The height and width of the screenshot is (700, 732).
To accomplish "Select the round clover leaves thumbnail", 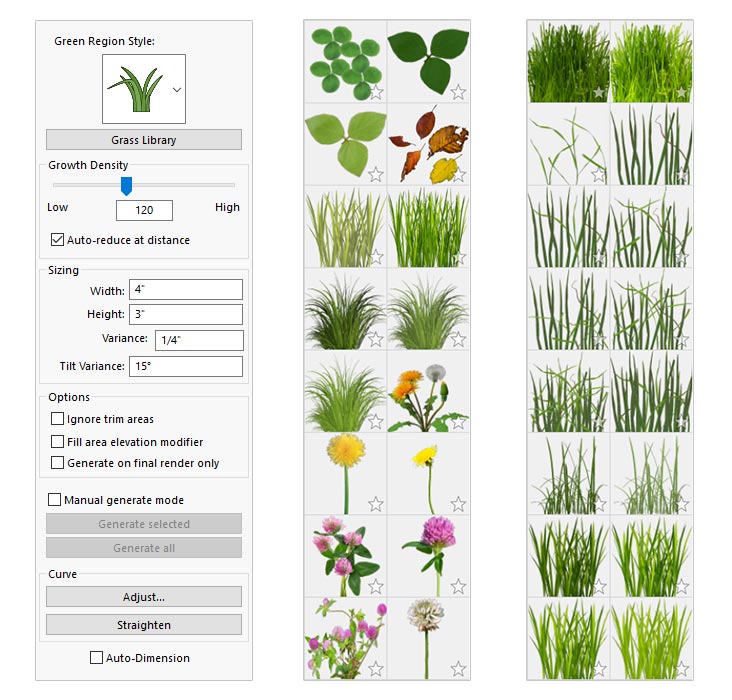I will point(343,60).
